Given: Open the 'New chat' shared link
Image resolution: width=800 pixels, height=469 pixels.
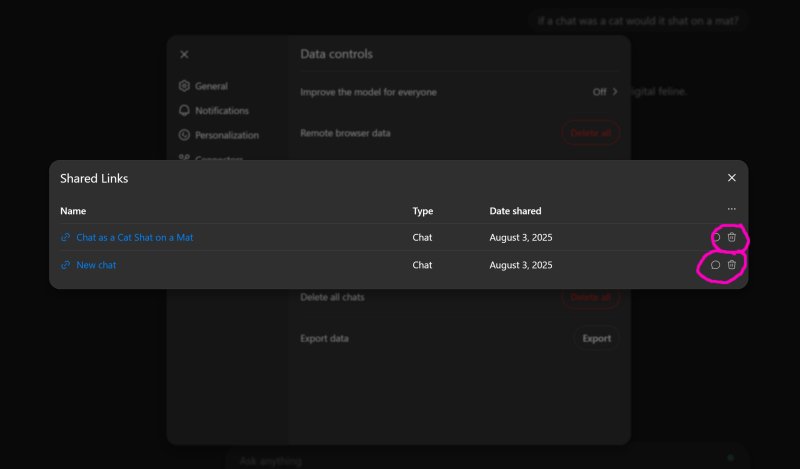Looking at the screenshot, I should pyautogui.click(x=96, y=265).
